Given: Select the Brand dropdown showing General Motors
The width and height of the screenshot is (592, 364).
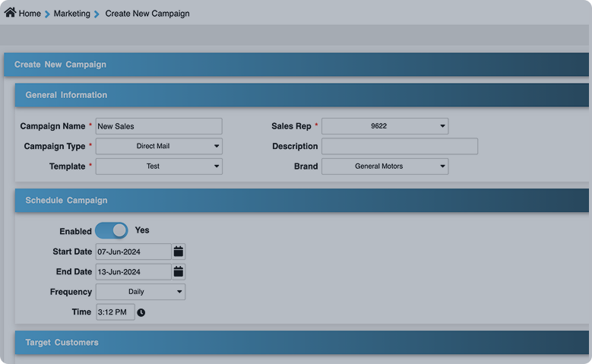Looking at the screenshot, I should [x=385, y=166].
